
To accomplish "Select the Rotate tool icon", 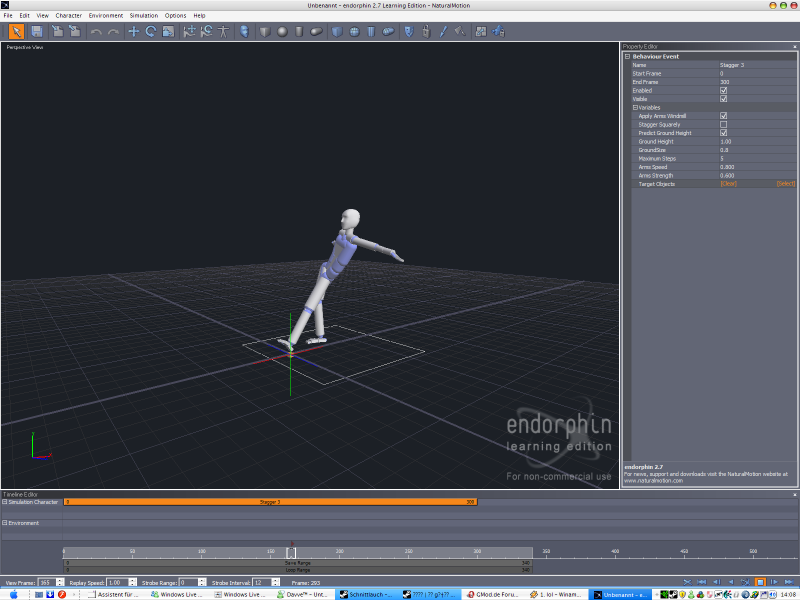I will [151, 31].
